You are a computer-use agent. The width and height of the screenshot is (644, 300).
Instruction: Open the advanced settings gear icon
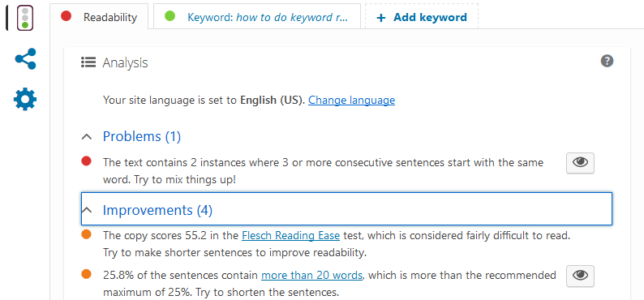pos(25,99)
